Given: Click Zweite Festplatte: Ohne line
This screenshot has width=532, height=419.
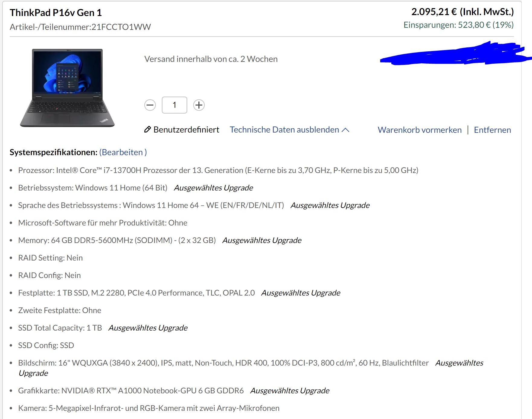Looking at the screenshot, I should pos(60,310).
